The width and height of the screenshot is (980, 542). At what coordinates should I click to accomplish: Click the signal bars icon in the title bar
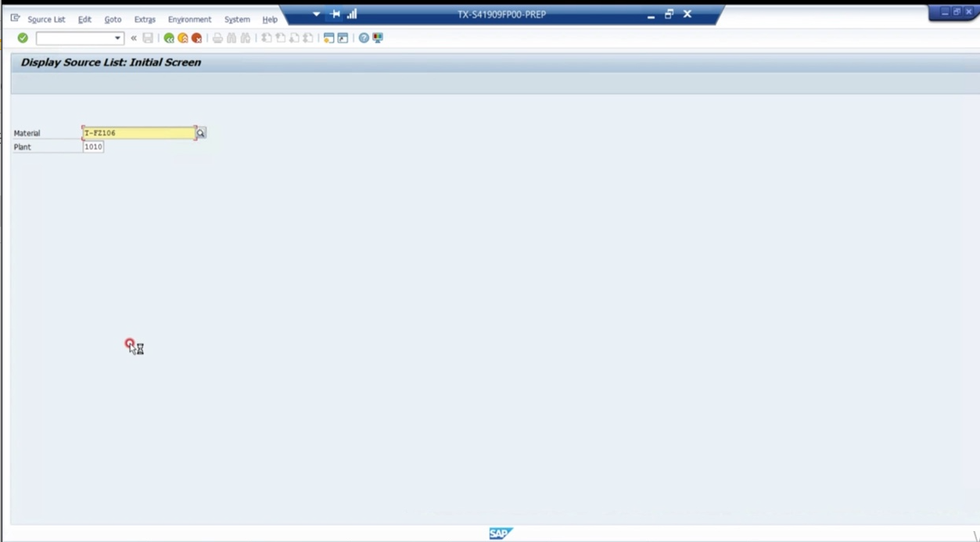pos(352,14)
